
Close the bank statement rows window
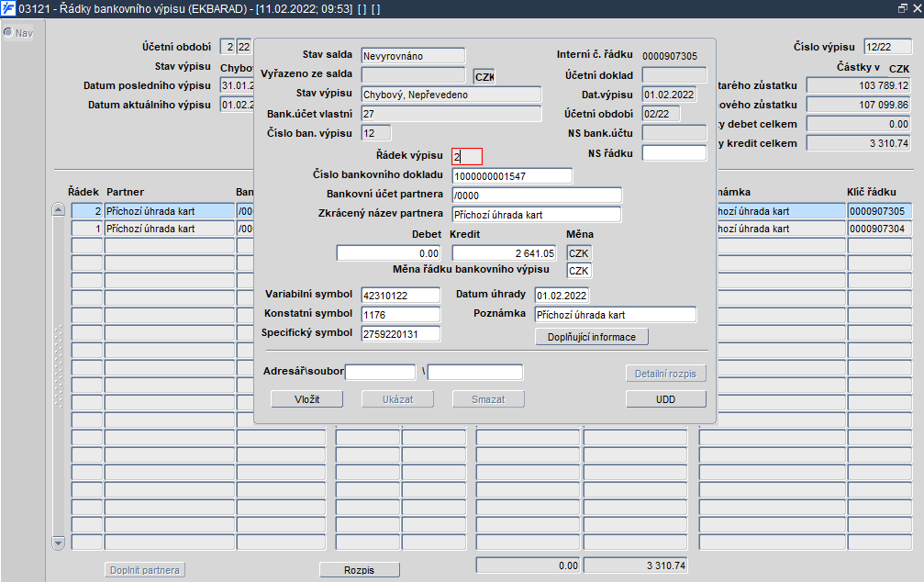point(916,7)
